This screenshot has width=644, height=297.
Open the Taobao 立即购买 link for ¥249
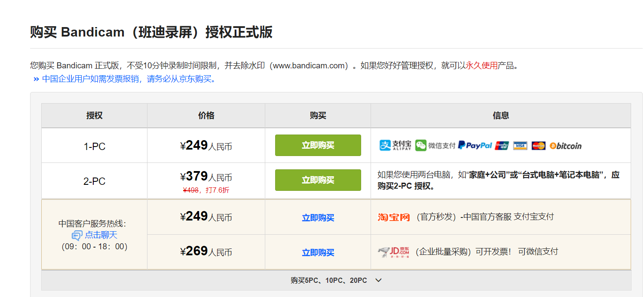coord(318,218)
